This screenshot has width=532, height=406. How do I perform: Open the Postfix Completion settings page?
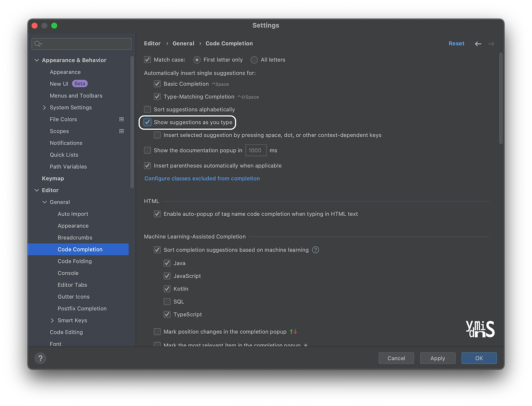[x=82, y=308]
